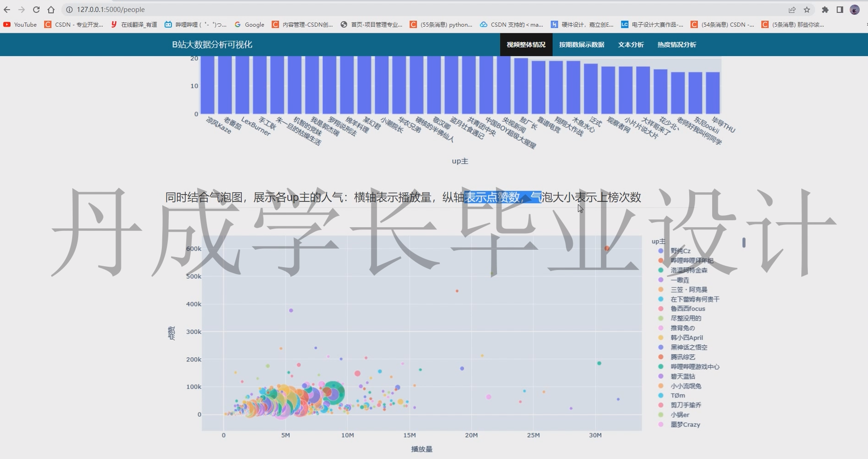This screenshot has height=459, width=868.
Task: Click the 15M x-axis tick label
Action: [410, 435]
